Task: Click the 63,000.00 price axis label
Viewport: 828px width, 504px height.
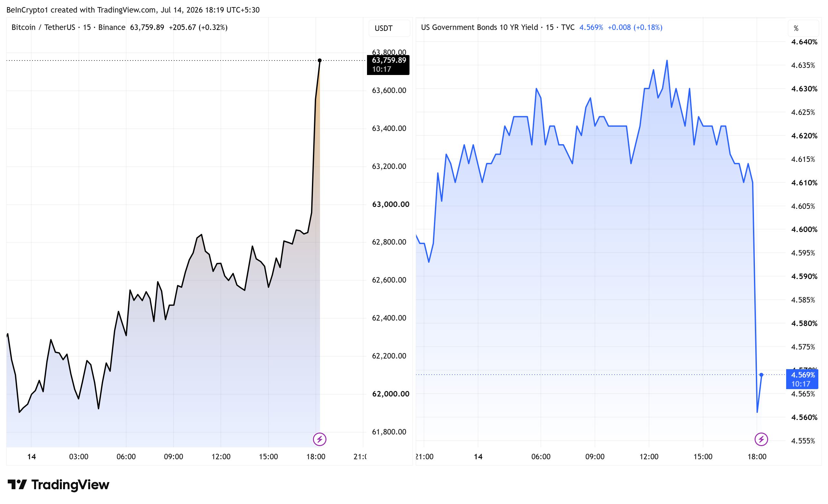Action: click(x=391, y=204)
